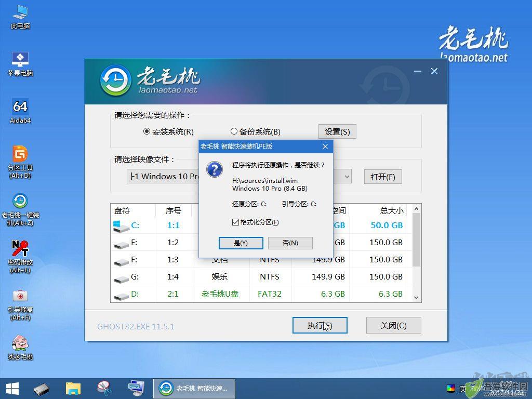532x399 pixels.
Task: Click the partition list scroll down arrow
Action: coord(416,298)
